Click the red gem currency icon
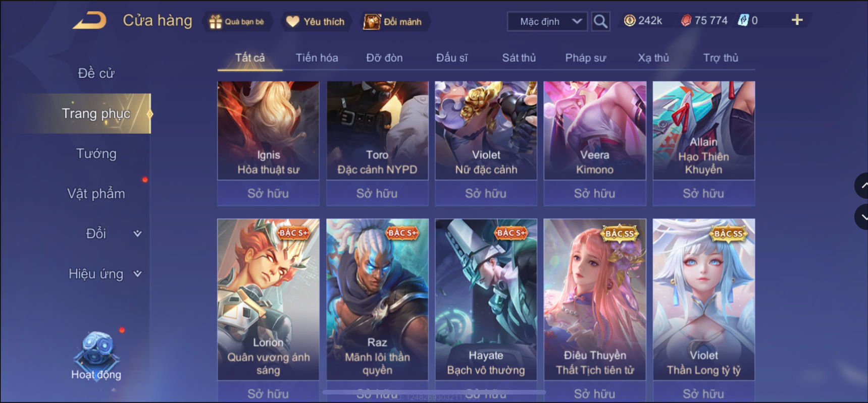 point(686,21)
